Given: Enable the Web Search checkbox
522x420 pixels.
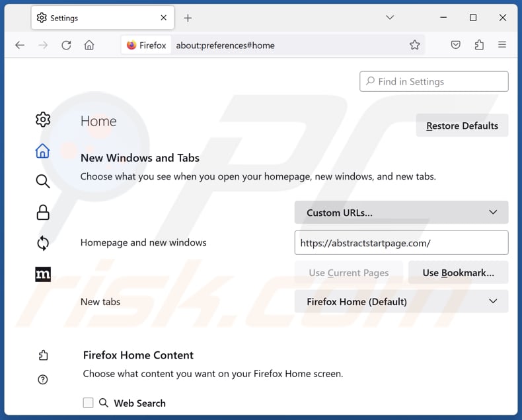Looking at the screenshot, I should click(88, 403).
